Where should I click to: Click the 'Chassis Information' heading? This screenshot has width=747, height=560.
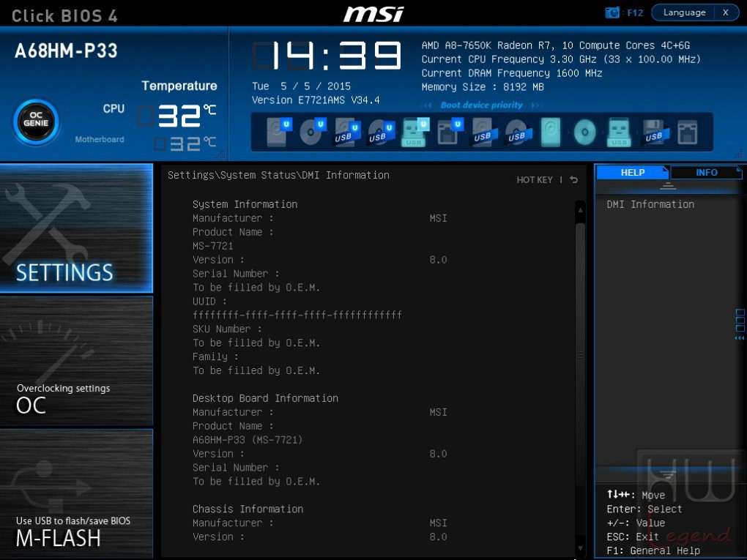248,509
